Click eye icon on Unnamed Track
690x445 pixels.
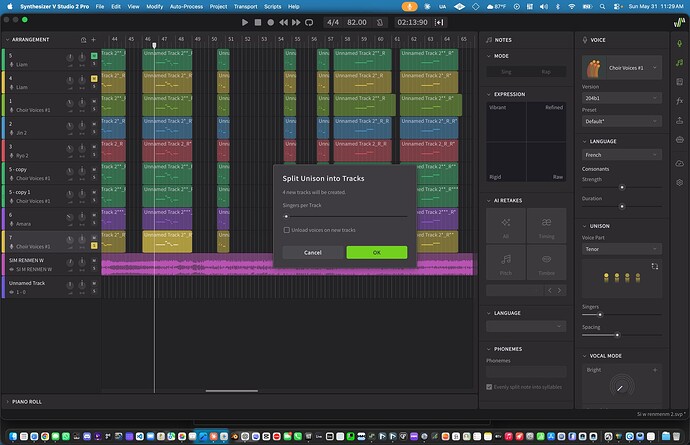coord(12,292)
